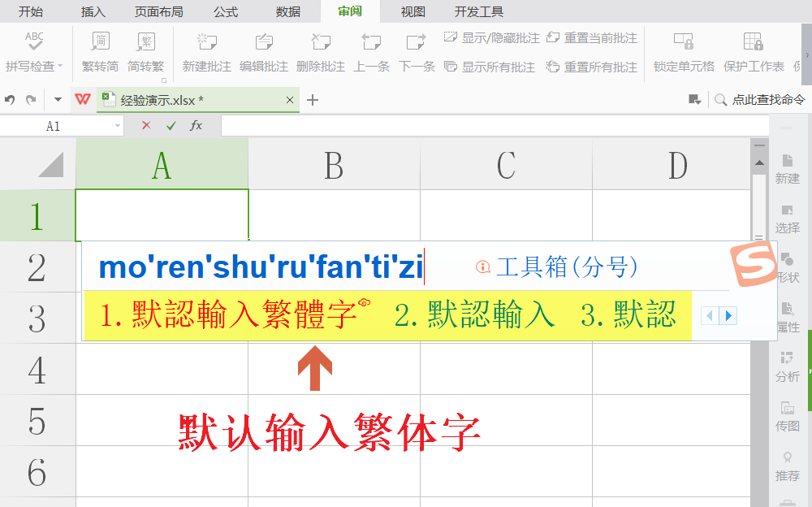The width and height of the screenshot is (812, 507).
Task: Select column A header
Action: [162, 165]
